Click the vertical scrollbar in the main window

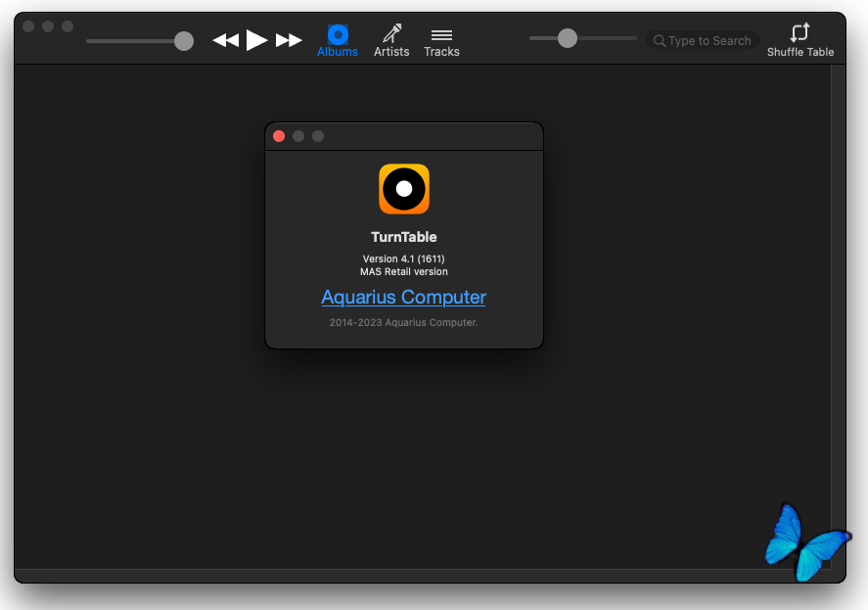coord(838,316)
